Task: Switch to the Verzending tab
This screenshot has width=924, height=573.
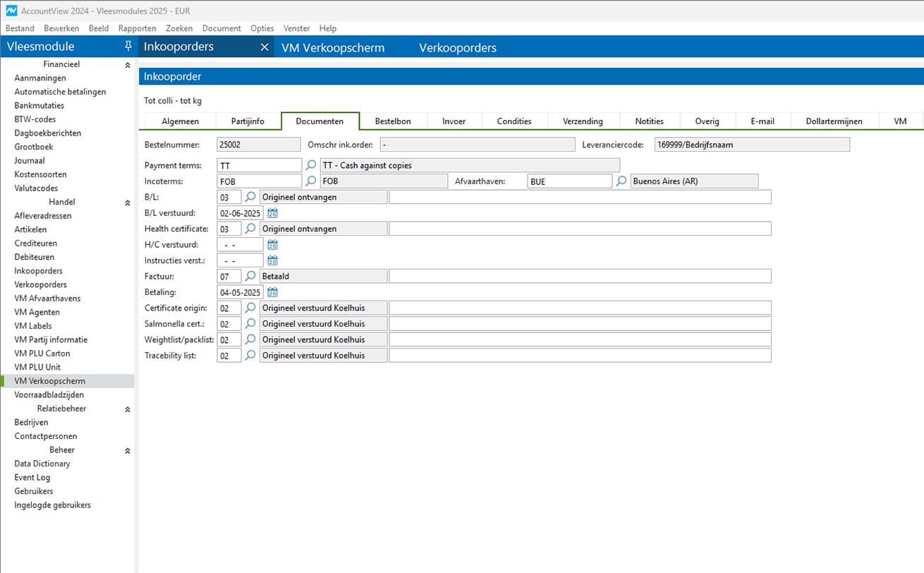Action: 583,121
